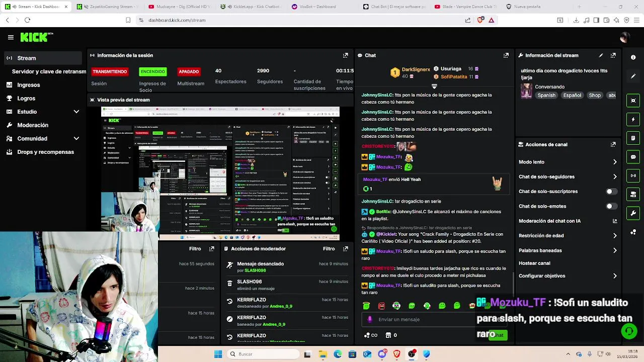This screenshot has height=362, width=644.
Task: Toggle the lightning bolt panel in right sidebar
Action: pyautogui.click(x=633, y=120)
